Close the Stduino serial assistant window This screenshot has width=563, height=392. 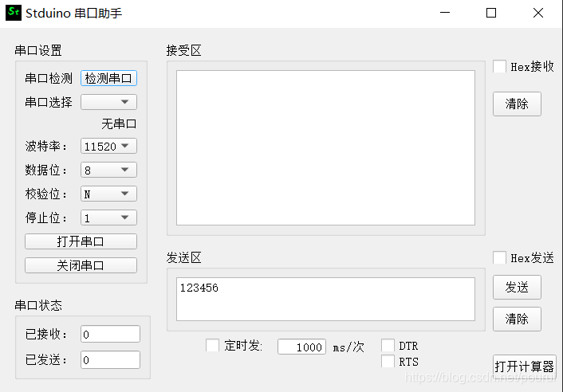(537, 13)
